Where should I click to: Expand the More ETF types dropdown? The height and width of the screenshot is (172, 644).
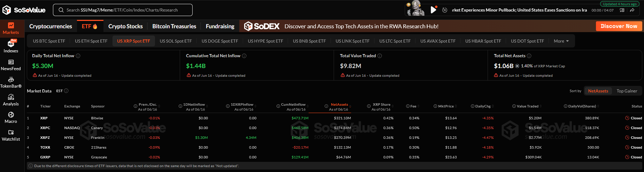pos(561,41)
